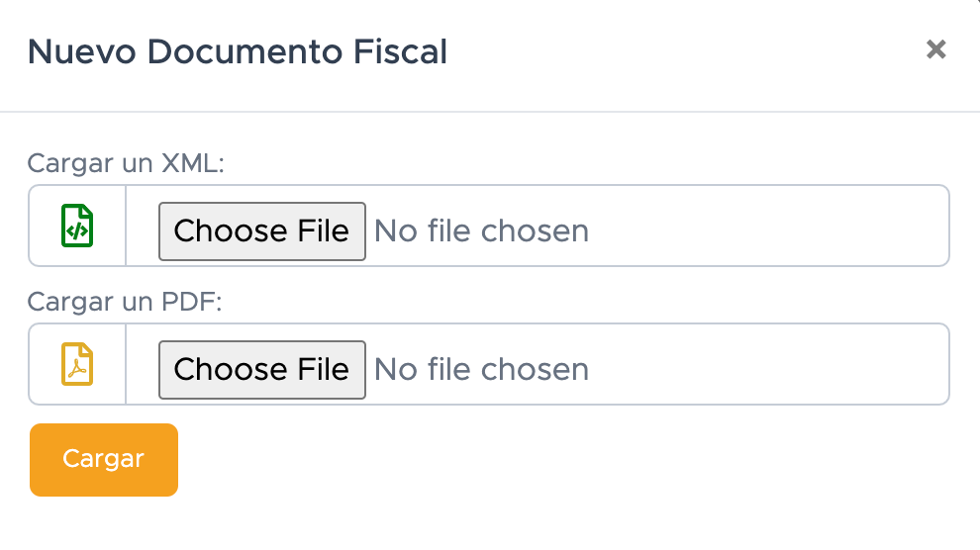Click 'No file chosen' in PDF row
Screen dimensions: 980x550
tap(481, 370)
